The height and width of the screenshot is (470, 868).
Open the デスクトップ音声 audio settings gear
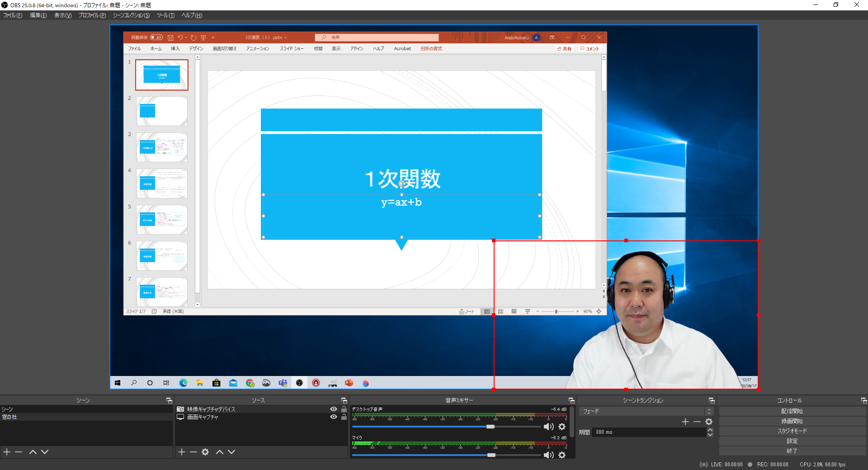coord(562,427)
